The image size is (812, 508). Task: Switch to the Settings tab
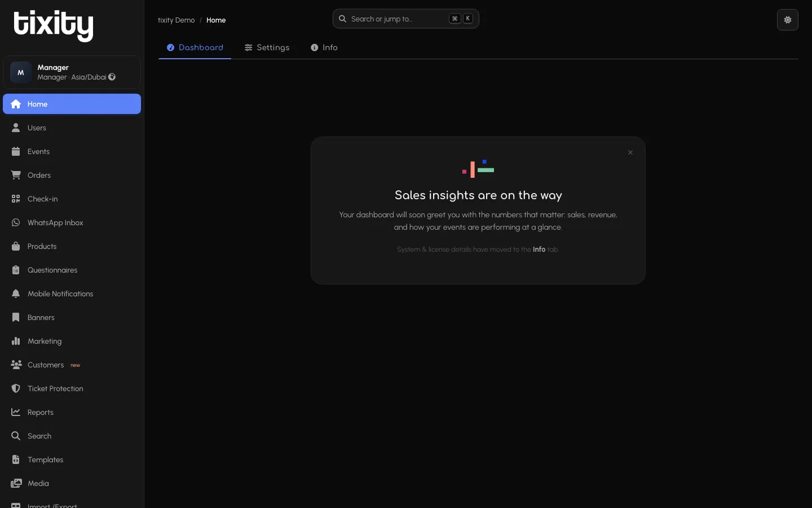tap(267, 47)
